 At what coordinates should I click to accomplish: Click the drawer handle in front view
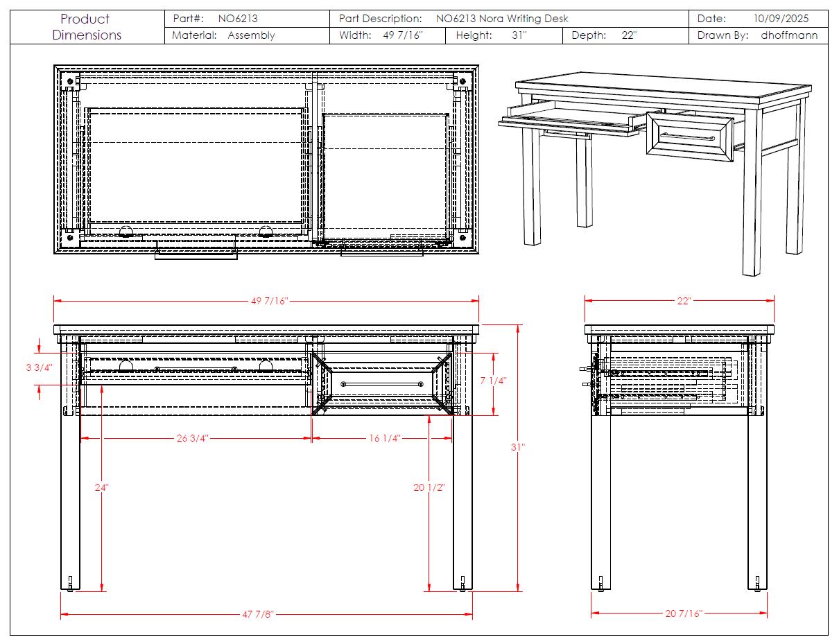pos(382,383)
